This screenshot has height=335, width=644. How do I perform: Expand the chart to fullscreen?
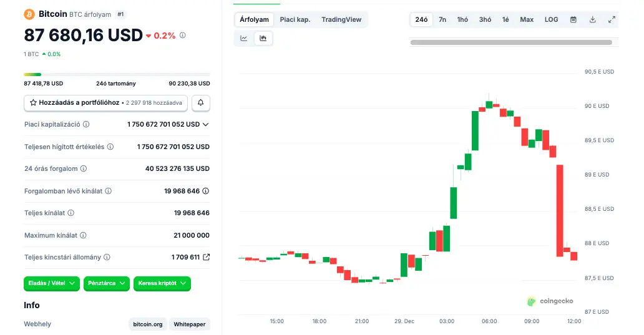pyautogui.click(x=612, y=20)
